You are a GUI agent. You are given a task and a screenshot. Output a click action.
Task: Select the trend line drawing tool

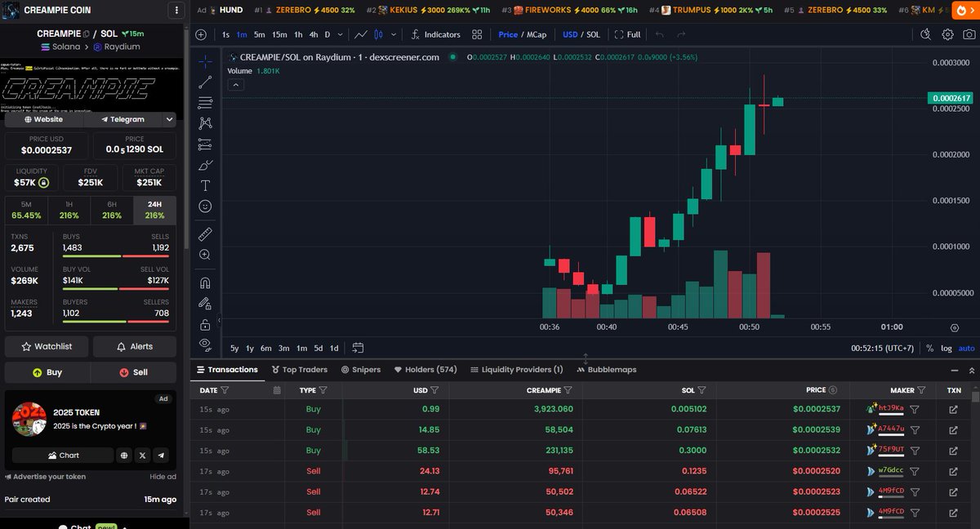coord(205,82)
